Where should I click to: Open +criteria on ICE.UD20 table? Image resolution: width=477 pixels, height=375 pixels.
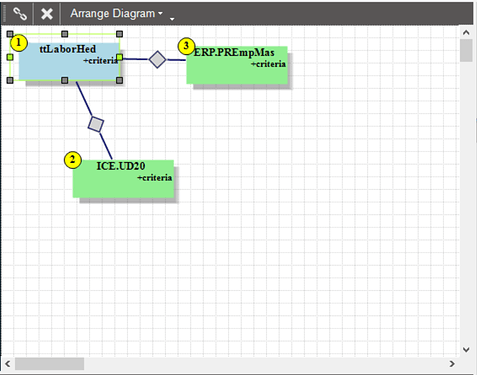155,178
